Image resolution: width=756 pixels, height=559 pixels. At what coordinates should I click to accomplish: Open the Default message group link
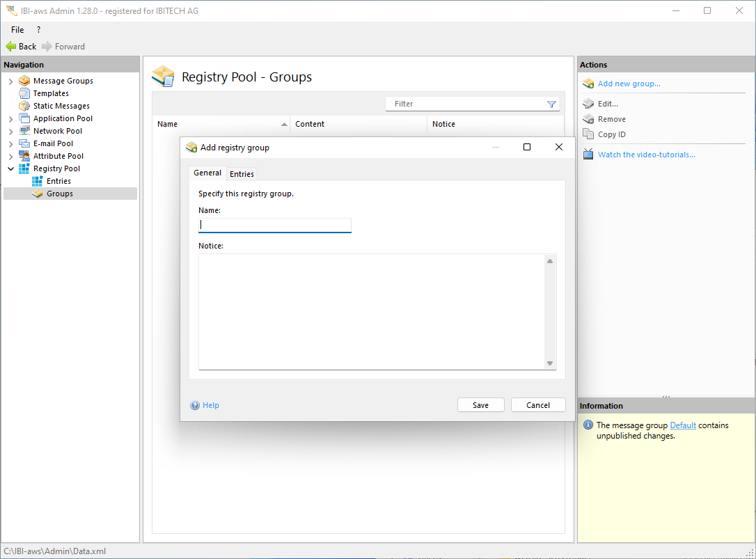(x=682, y=425)
